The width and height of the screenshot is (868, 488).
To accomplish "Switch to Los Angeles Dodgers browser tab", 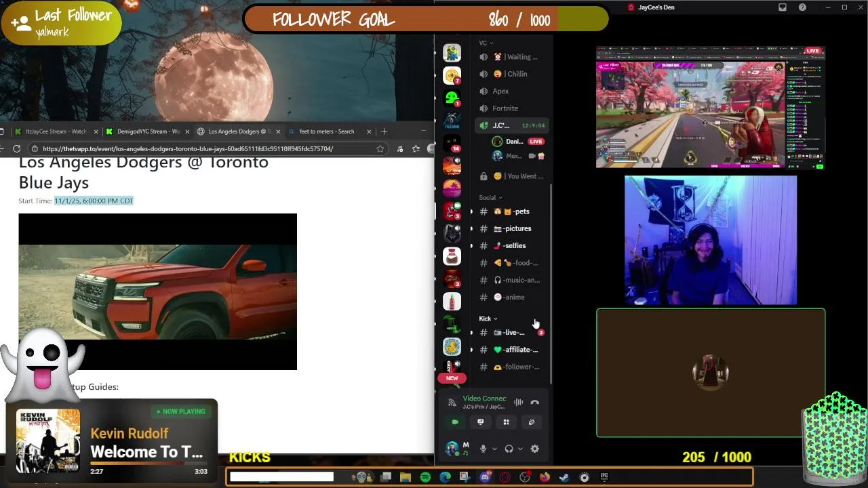I will point(238,131).
